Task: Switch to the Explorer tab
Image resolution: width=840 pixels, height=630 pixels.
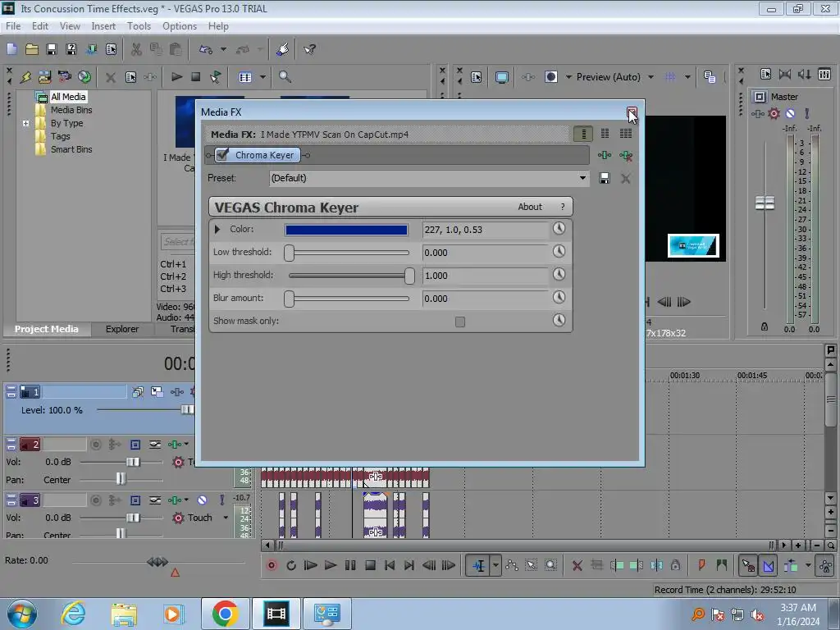Action: coord(122,329)
